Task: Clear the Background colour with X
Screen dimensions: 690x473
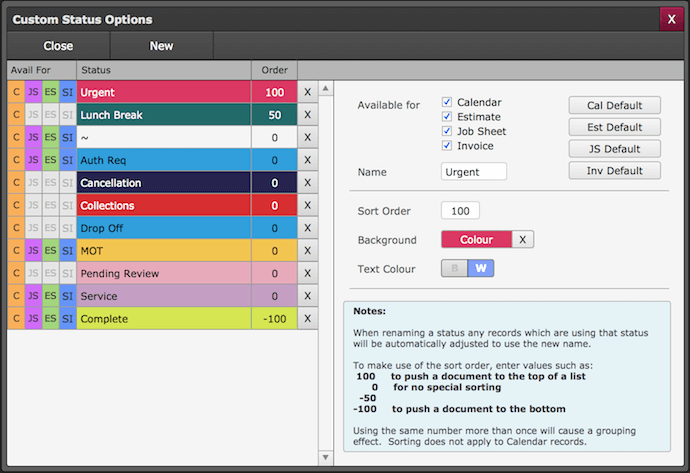Action: (x=524, y=240)
